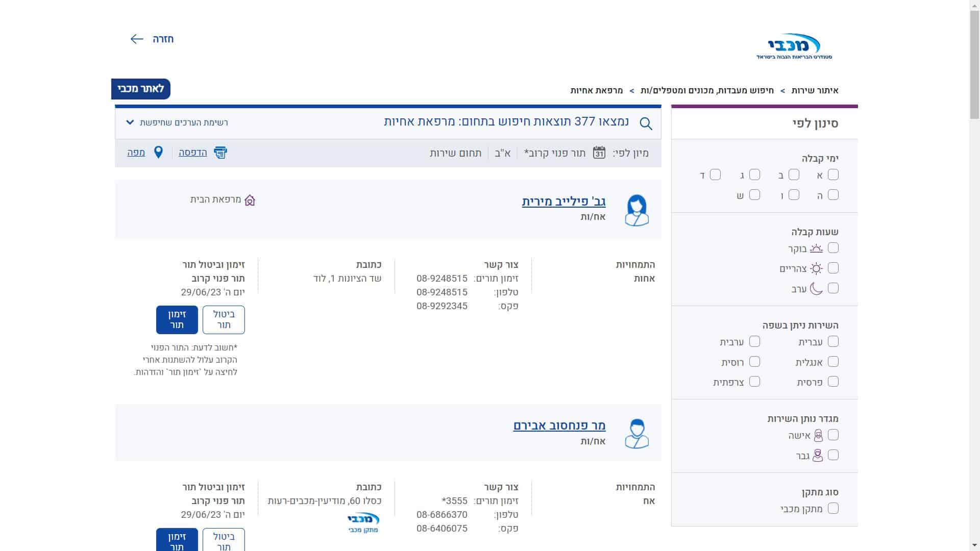The height and width of the screenshot is (551, 980).
Task: Sort by תור פנוי קרוב
Action: (555, 153)
